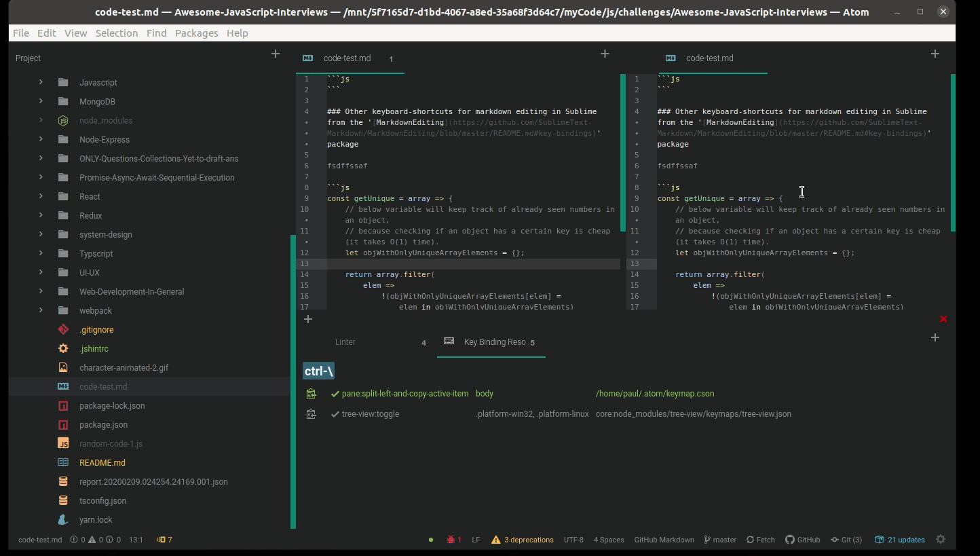Open /home/paul/.atom/keymap.cson source link
This screenshot has height=556, width=980.
coord(655,394)
